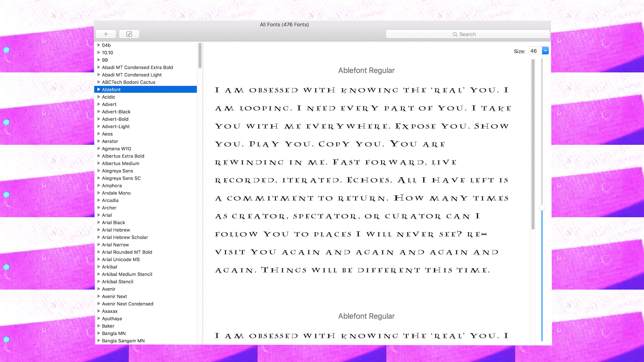Select the Archer font family
644x362 pixels.
coord(109,208)
